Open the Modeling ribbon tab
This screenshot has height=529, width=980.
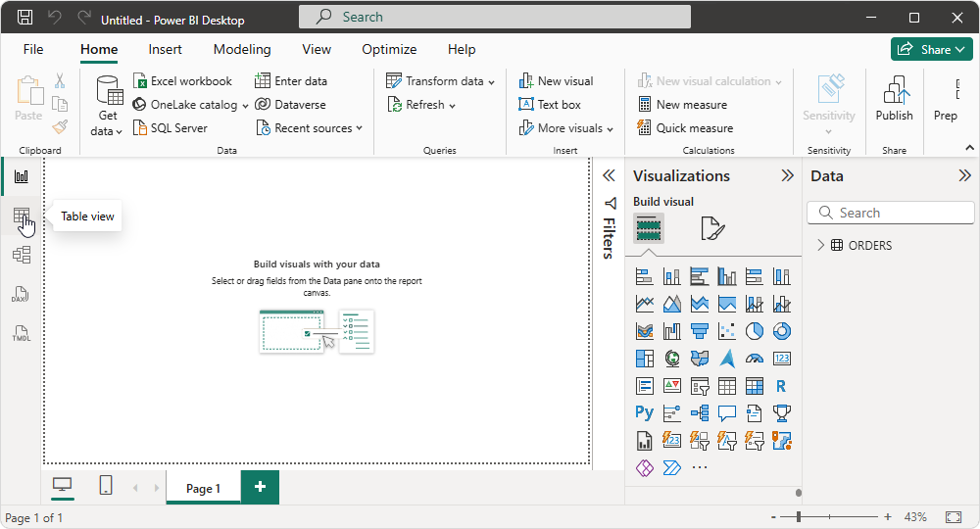pos(242,49)
